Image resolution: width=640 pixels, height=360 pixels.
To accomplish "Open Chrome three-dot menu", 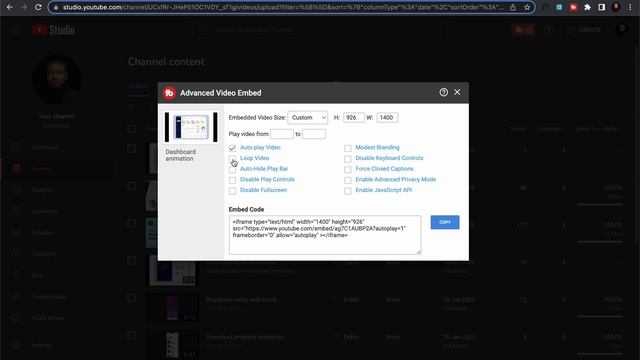I will (x=630, y=7).
